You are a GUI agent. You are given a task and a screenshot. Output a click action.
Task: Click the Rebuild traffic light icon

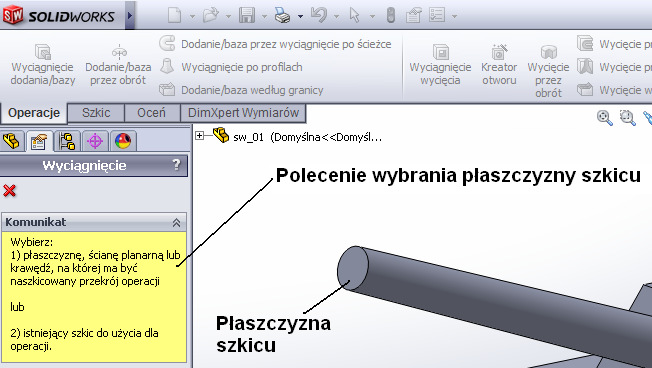pos(390,16)
